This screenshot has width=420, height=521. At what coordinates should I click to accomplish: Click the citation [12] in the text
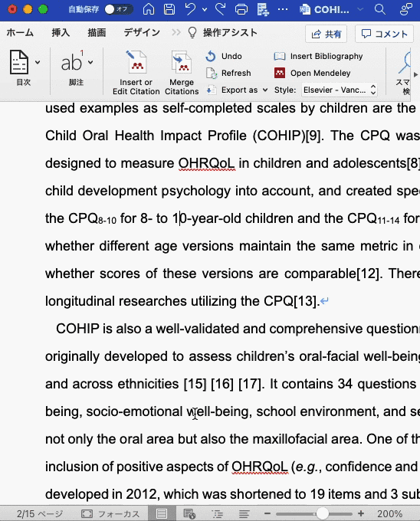coord(368,274)
